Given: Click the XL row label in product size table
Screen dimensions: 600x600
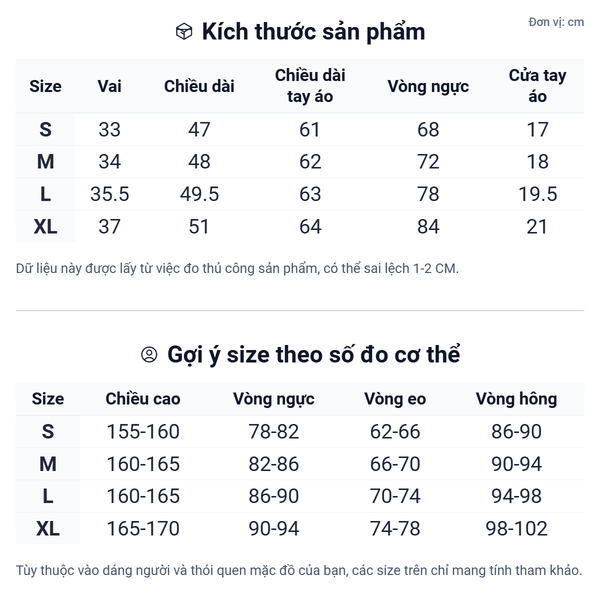Looking at the screenshot, I should coord(46,227).
